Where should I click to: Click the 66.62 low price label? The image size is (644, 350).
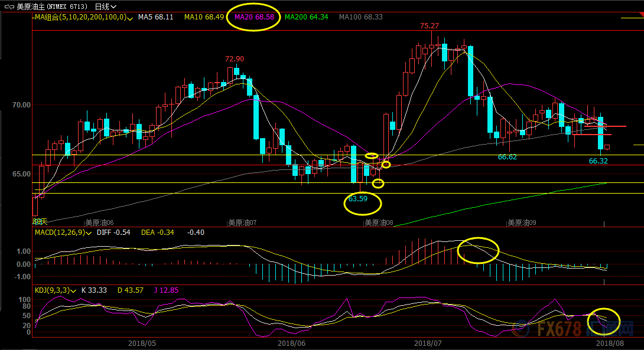[508, 157]
